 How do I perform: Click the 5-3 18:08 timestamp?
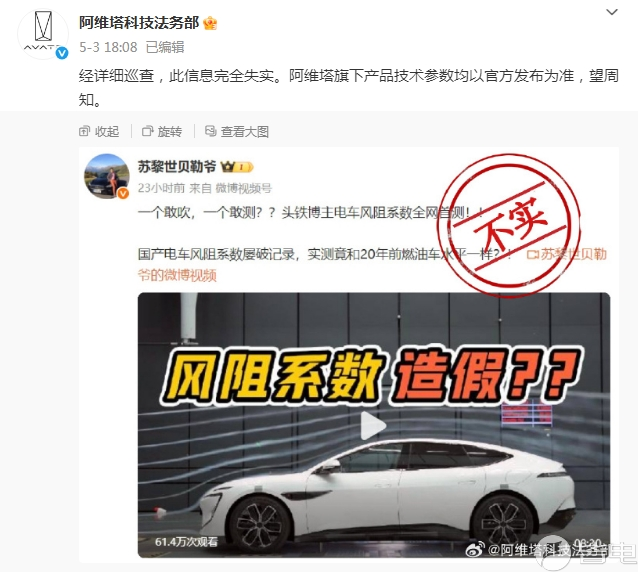tap(108, 47)
